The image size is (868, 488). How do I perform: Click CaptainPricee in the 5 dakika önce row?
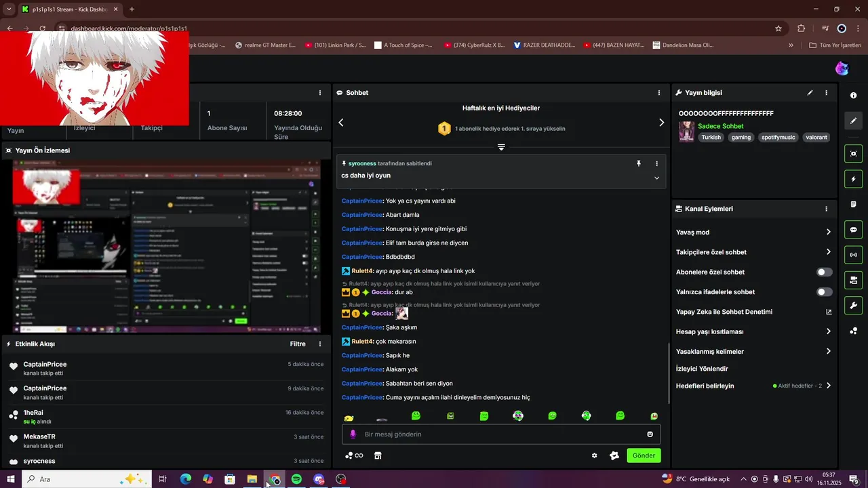45,365
